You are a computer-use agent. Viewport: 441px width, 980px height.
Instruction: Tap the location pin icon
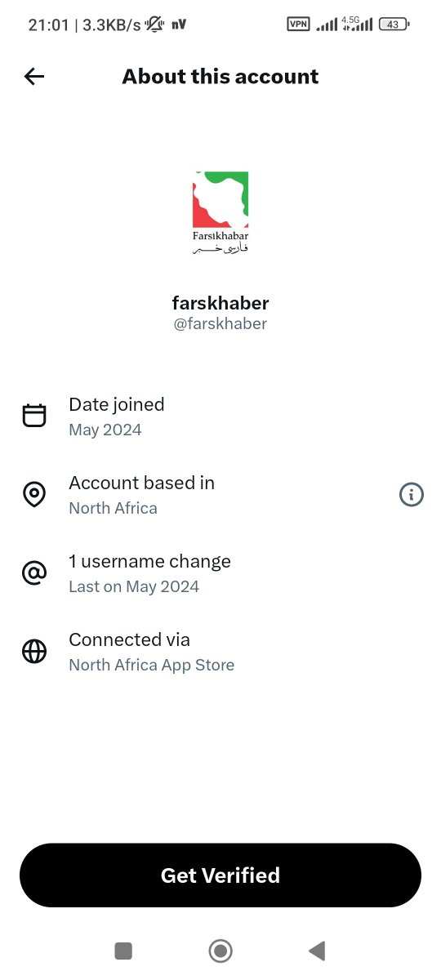pyautogui.click(x=34, y=494)
